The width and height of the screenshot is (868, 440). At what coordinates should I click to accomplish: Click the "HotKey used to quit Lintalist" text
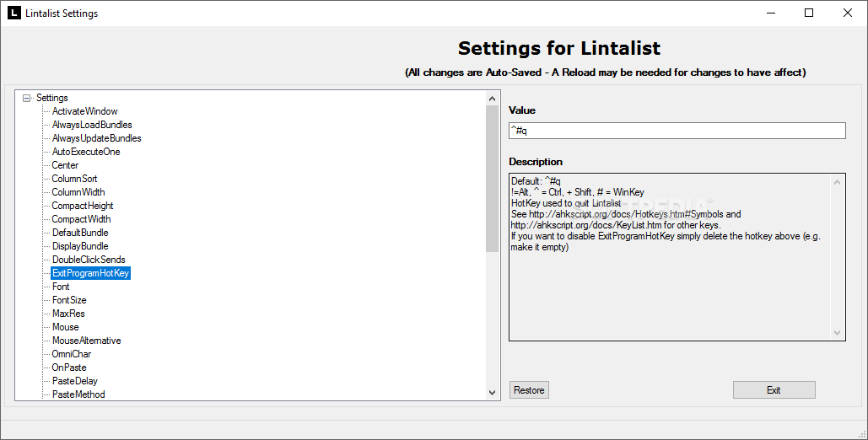566,203
